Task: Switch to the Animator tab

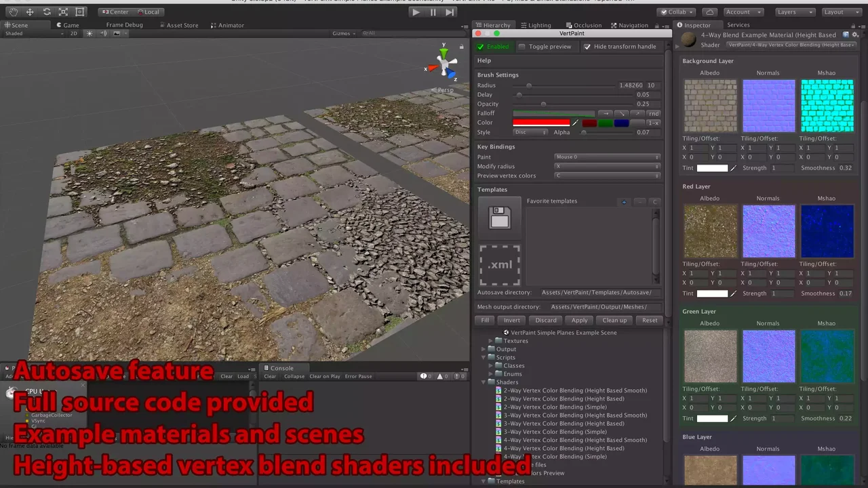Action: (227, 25)
